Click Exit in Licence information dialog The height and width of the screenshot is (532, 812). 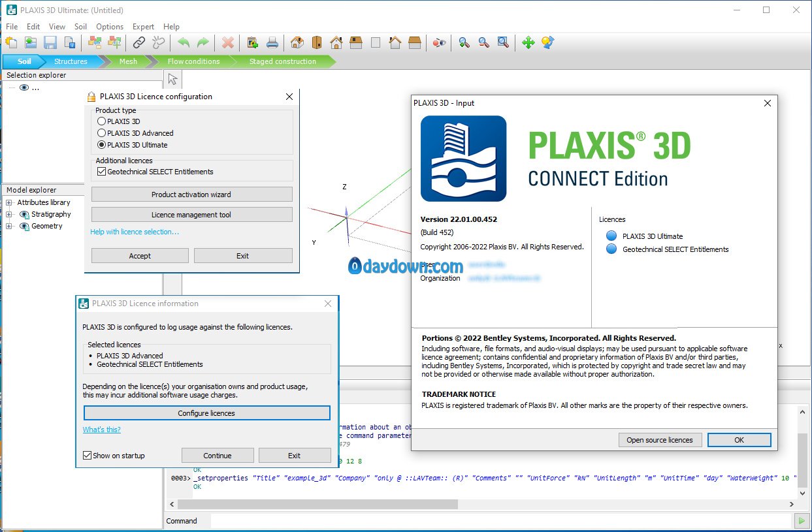point(295,456)
